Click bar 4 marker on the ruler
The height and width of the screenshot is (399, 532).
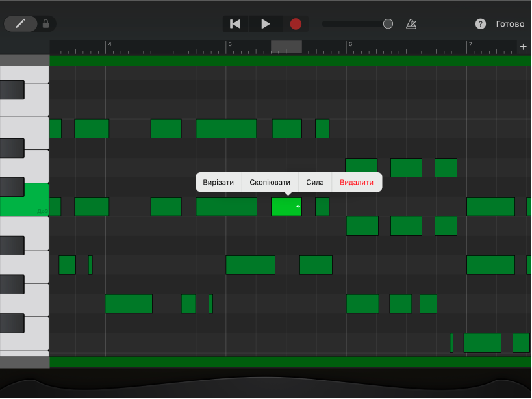(x=109, y=44)
